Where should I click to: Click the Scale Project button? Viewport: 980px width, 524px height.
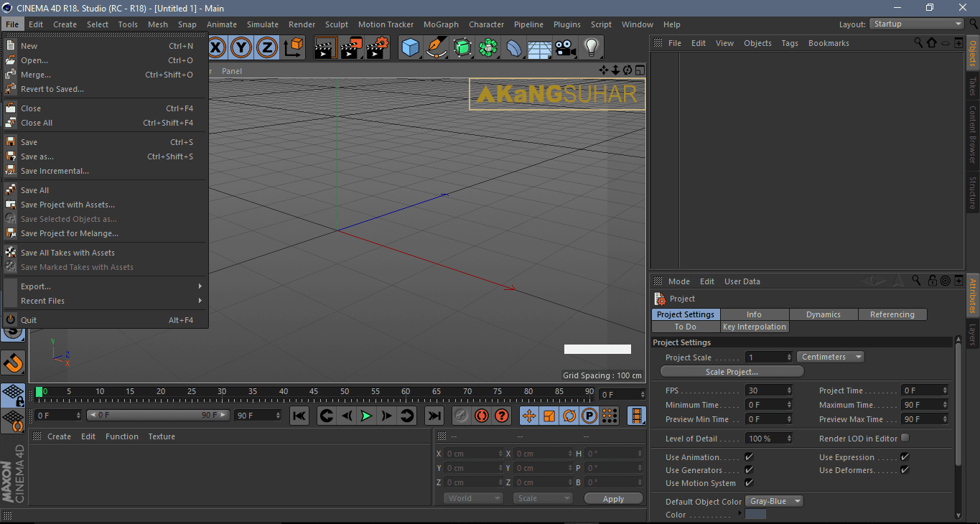coord(732,372)
